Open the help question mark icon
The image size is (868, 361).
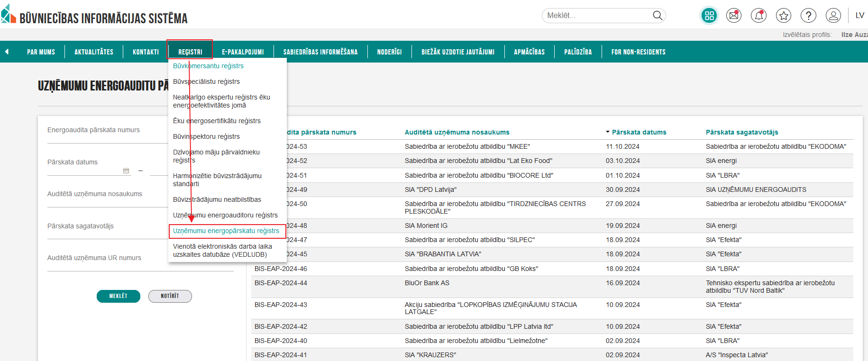point(808,16)
